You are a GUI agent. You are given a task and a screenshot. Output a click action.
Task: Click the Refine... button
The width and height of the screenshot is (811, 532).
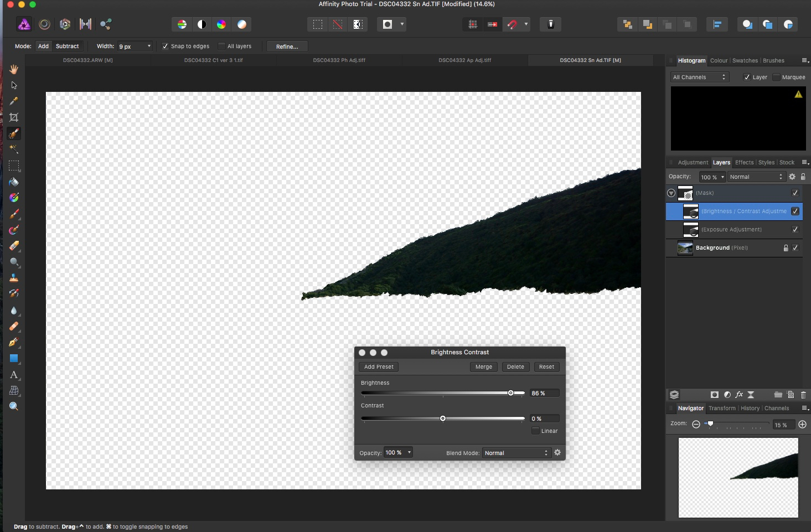coord(287,47)
